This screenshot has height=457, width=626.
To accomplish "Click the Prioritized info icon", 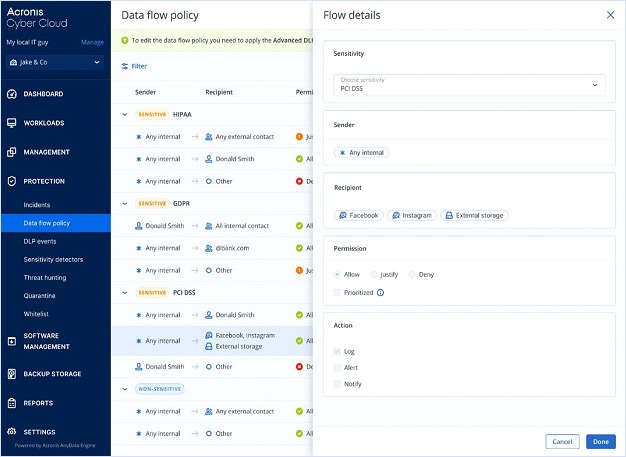I will (x=380, y=293).
